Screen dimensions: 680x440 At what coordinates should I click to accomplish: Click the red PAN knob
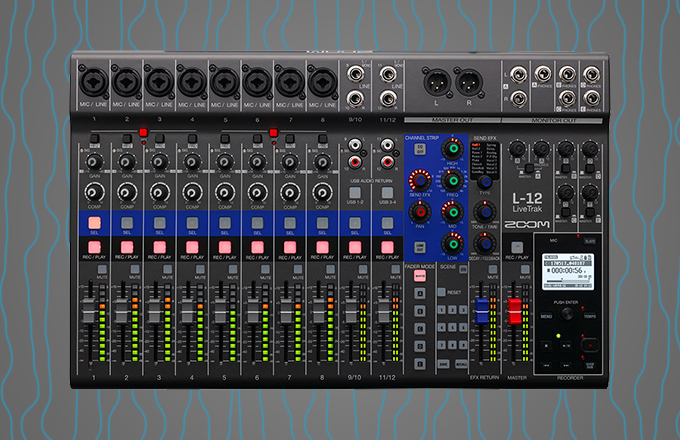[418, 212]
